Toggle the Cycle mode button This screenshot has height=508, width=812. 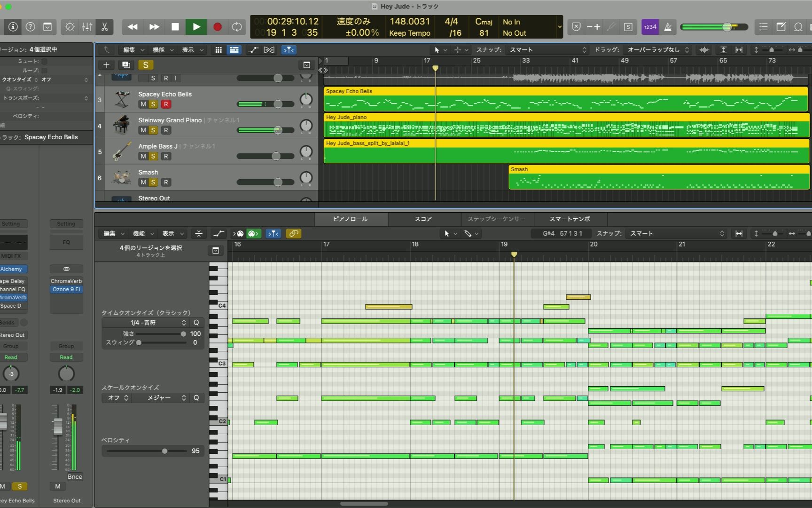237,27
